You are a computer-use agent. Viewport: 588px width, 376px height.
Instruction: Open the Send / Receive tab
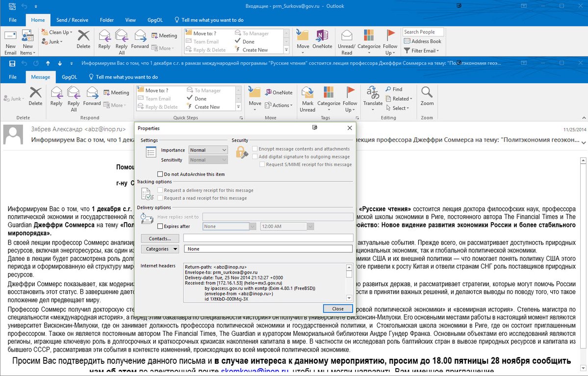(72, 20)
